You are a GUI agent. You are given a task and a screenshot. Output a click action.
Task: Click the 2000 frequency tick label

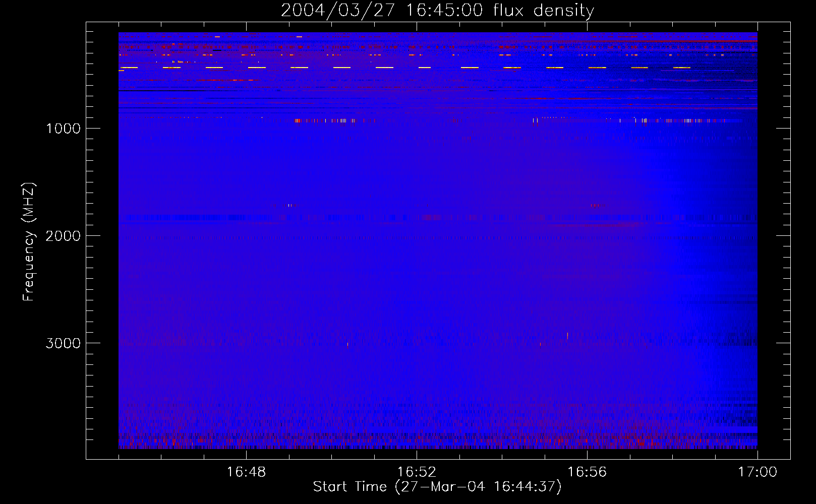[x=63, y=236]
